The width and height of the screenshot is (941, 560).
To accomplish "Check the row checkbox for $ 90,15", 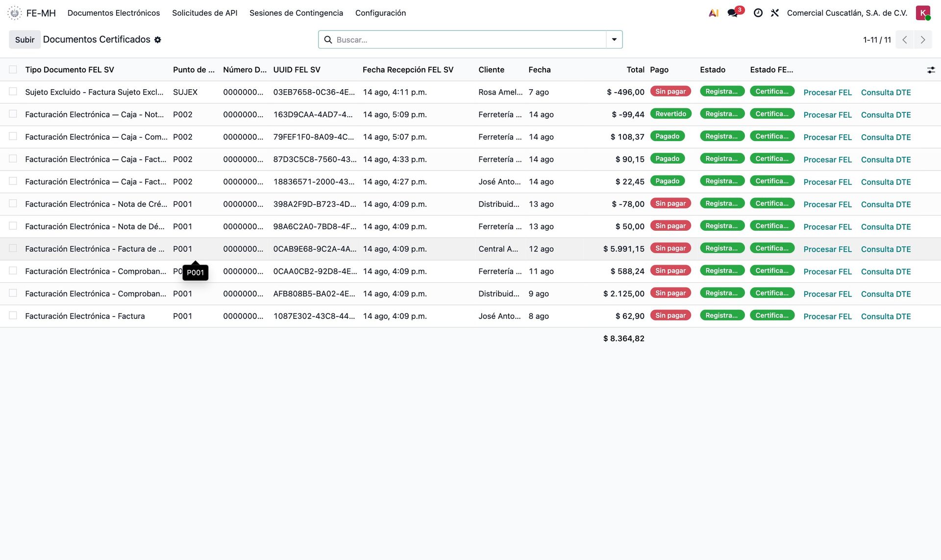I will [x=13, y=159].
